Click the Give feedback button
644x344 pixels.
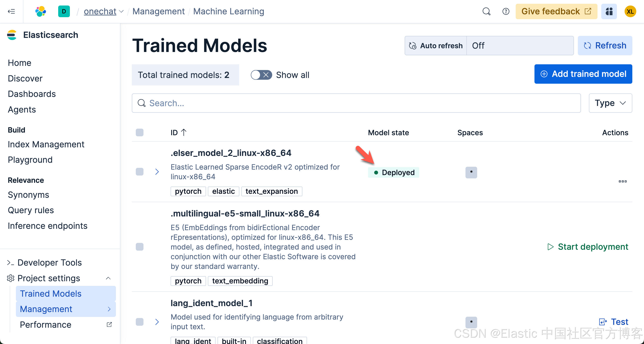click(x=556, y=11)
